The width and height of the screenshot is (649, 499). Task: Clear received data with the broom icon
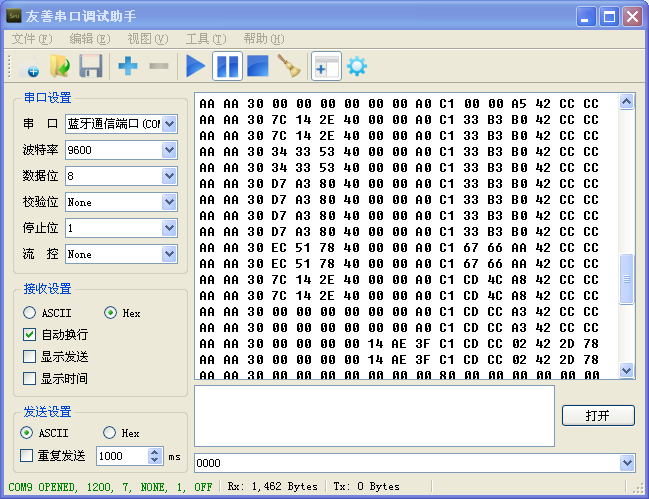coord(289,66)
